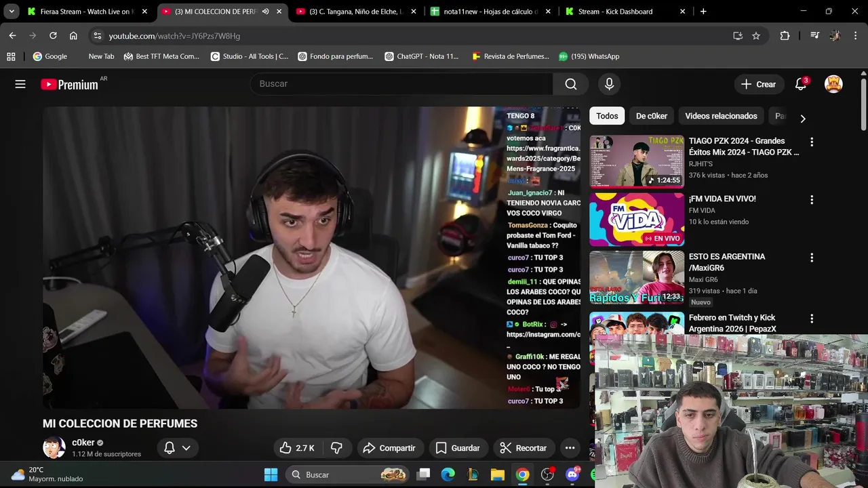The image size is (868, 488).
Task: Open League of Legends taskbar icon
Action: 473,474
